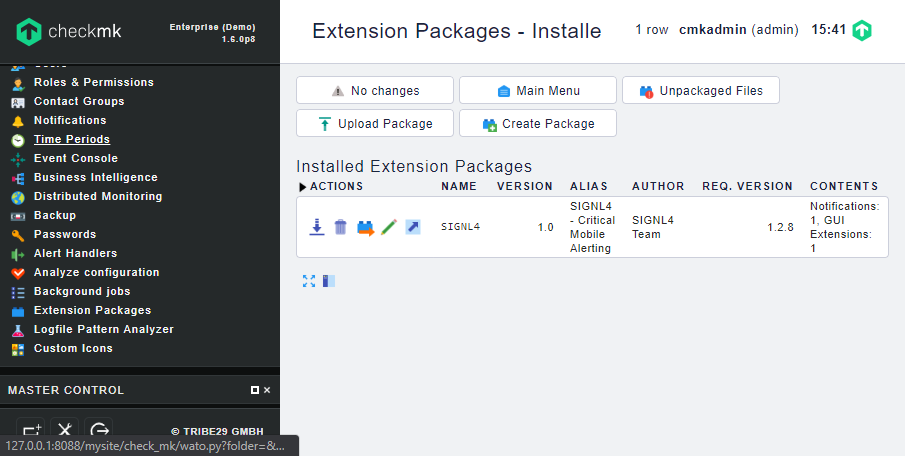Click the 15:41 clock in header
This screenshot has height=456, width=905.
[828, 30]
